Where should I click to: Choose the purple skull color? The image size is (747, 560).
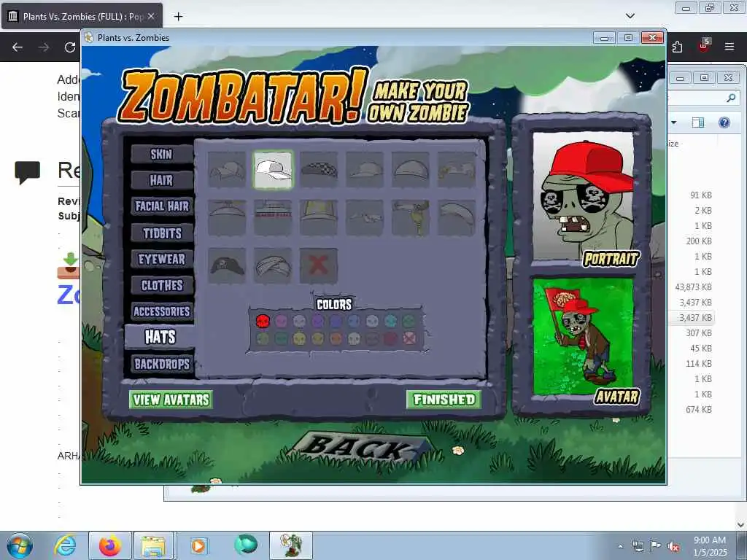pos(318,321)
